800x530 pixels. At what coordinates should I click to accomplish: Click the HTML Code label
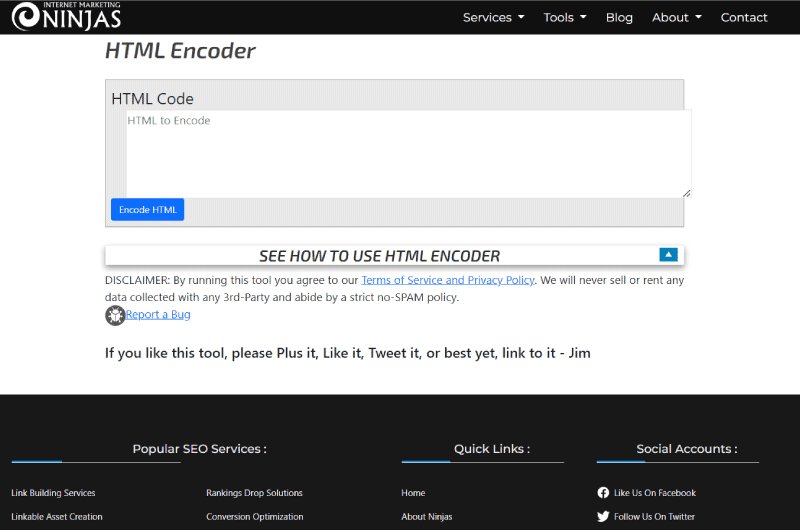[153, 98]
